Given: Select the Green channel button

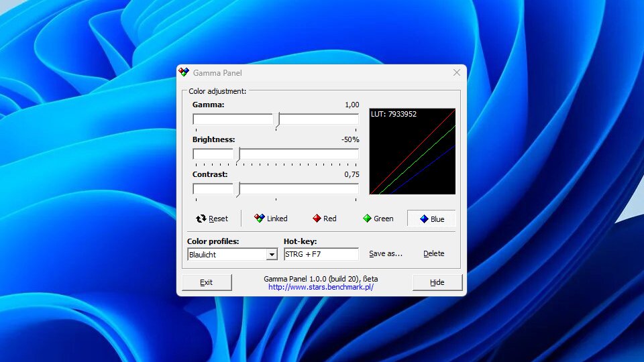Looking at the screenshot, I should [x=378, y=219].
